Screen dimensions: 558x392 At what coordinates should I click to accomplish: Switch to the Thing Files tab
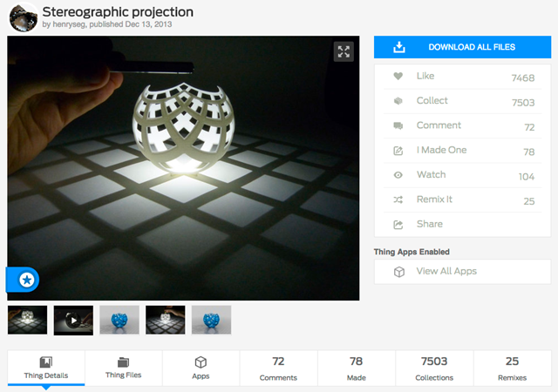123,368
